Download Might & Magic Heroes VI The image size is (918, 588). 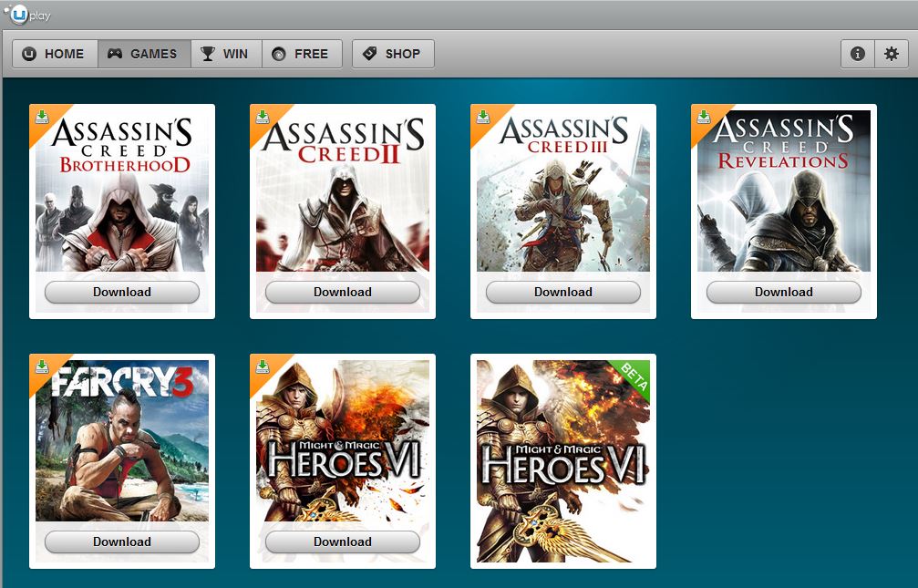(343, 542)
